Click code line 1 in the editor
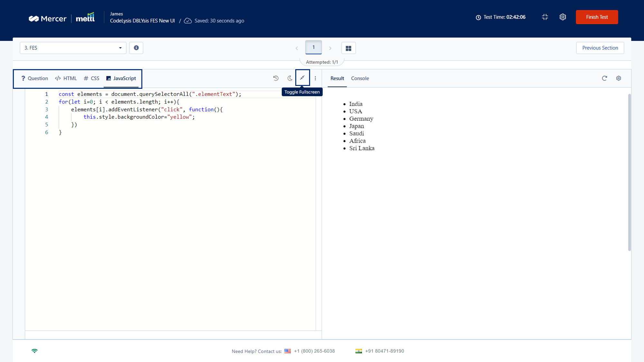The height and width of the screenshot is (362, 644). point(150,94)
